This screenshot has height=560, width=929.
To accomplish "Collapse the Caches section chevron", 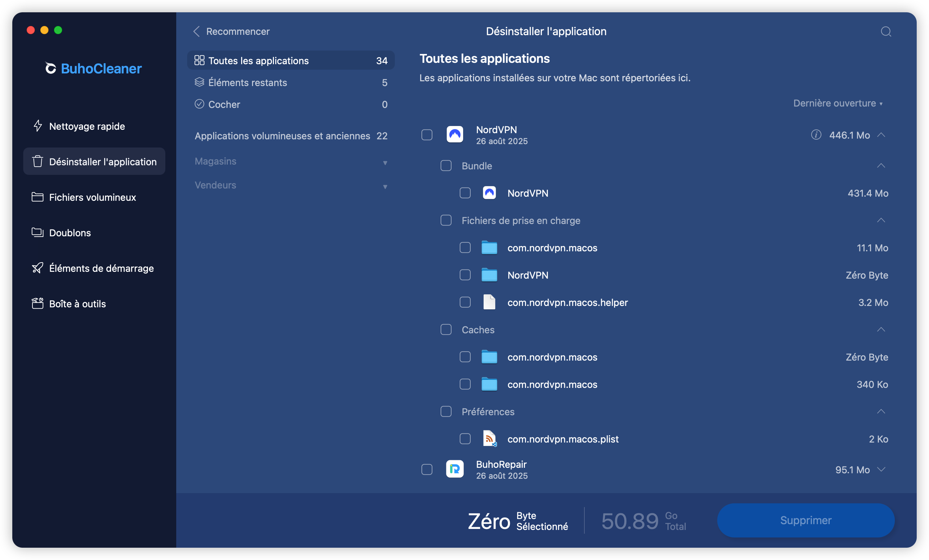I will [881, 330].
